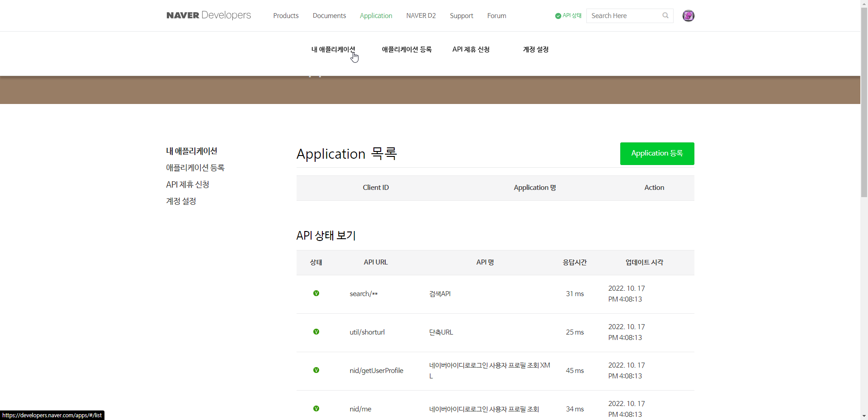This screenshot has width=868, height=420.
Task: Open the NAVER D2 menu
Action: [421, 16]
